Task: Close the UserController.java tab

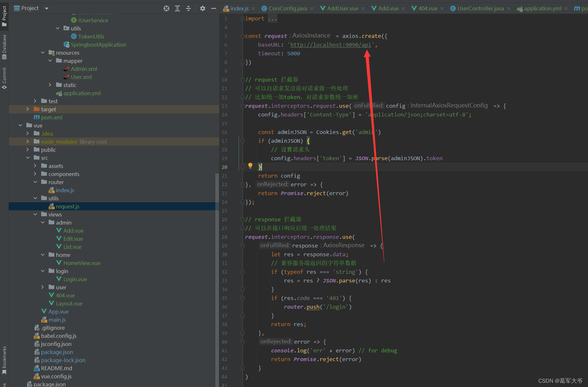Action: (x=509, y=8)
